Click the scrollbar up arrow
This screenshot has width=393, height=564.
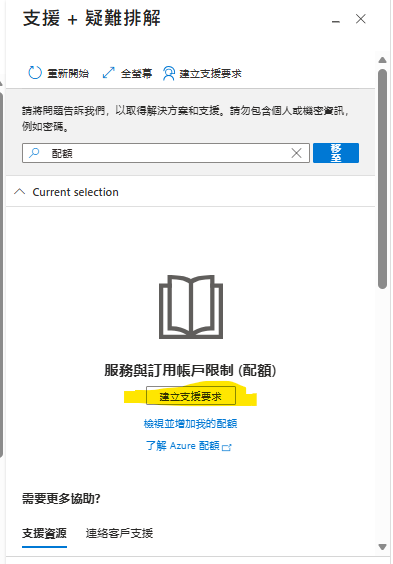pos(383,60)
